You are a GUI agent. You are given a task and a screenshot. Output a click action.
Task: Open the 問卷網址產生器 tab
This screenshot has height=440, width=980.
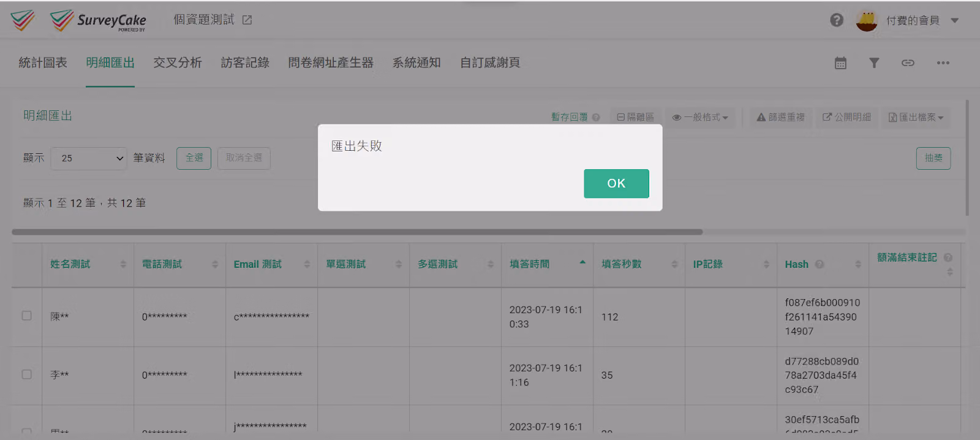(x=331, y=63)
